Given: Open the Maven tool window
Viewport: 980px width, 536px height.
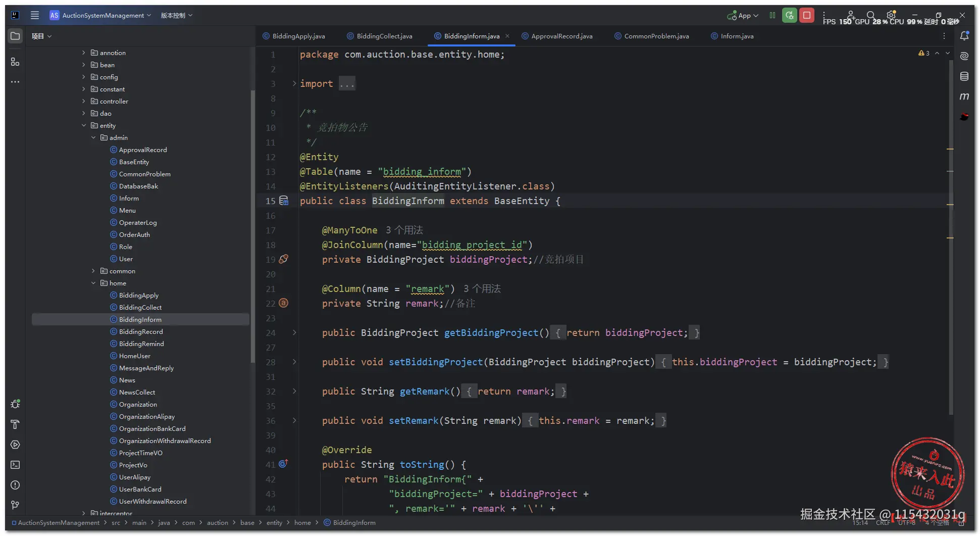Looking at the screenshot, I should [964, 96].
